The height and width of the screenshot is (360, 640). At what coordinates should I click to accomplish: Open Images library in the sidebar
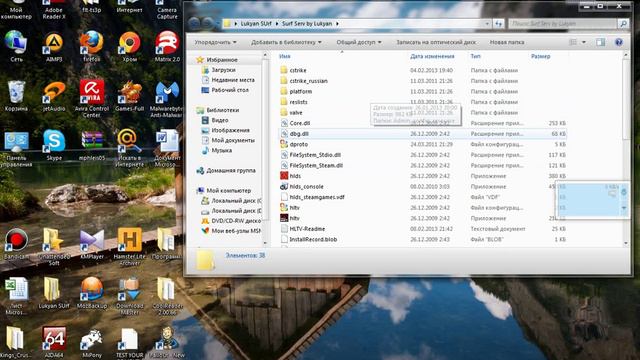230,130
